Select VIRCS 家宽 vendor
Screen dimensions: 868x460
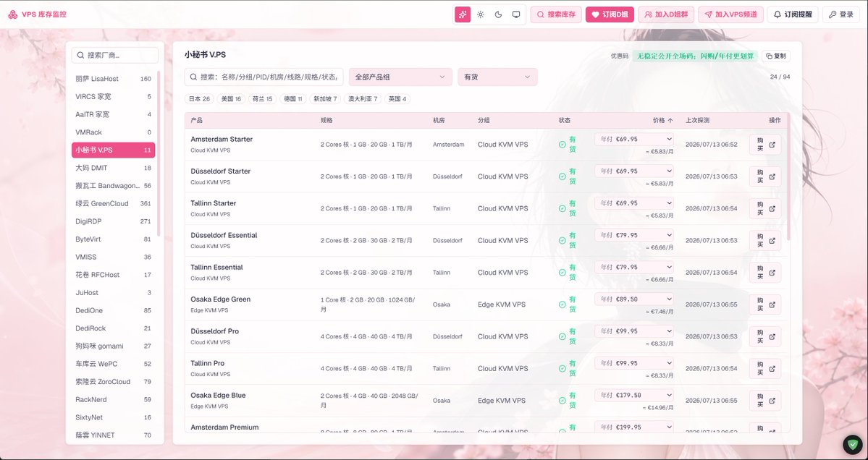[114, 96]
